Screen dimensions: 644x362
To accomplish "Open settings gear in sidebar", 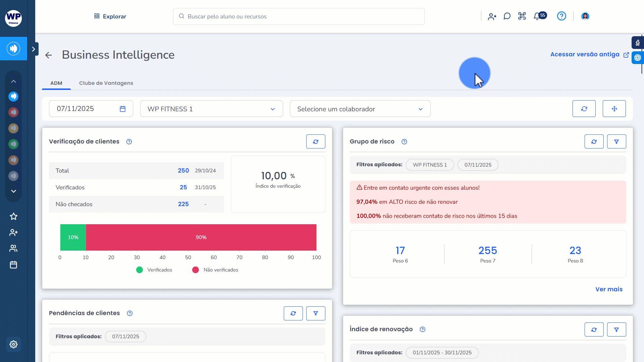I will (x=13, y=344).
